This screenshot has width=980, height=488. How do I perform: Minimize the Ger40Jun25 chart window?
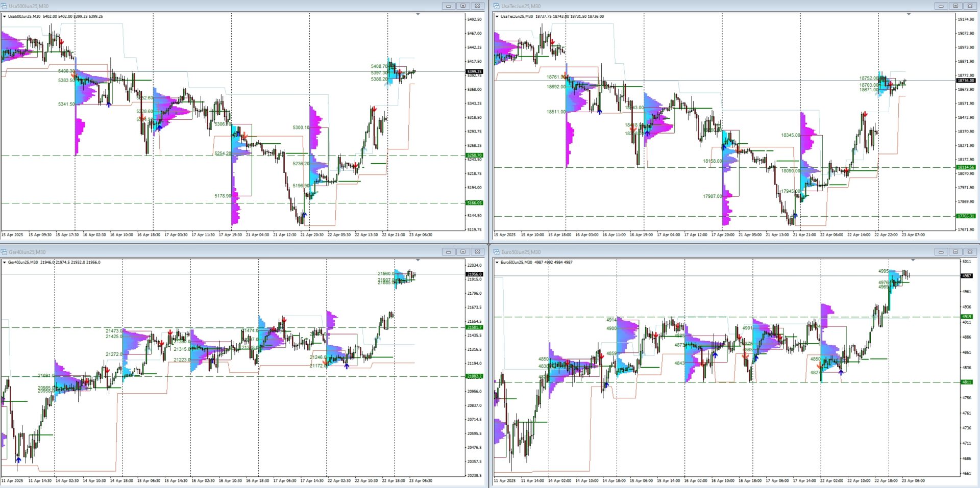(449, 252)
